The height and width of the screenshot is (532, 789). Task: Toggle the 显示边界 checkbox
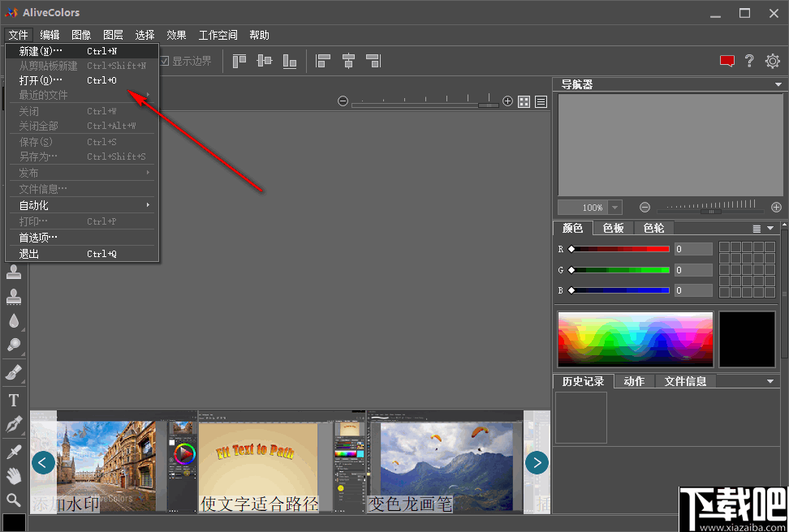tap(165, 62)
